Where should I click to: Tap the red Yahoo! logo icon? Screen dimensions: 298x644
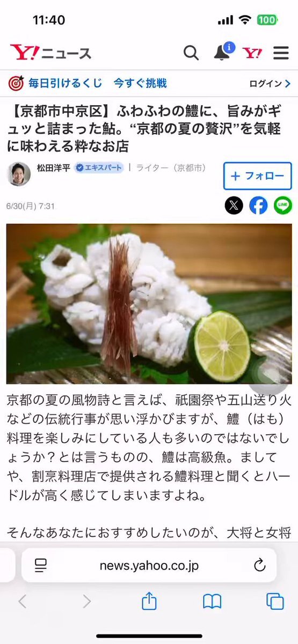click(252, 53)
